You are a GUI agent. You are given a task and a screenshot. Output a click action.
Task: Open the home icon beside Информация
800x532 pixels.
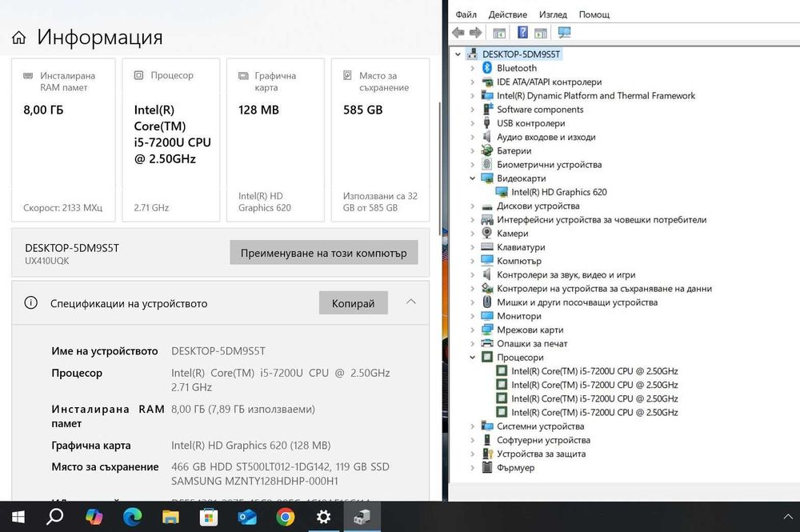(x=19, y=38)
